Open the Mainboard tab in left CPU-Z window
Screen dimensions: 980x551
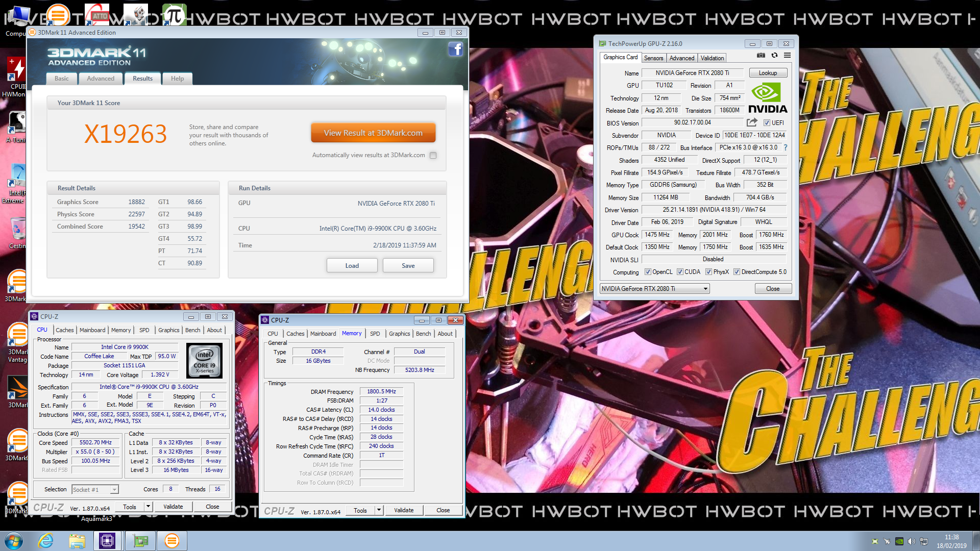(x=92, y=330)
